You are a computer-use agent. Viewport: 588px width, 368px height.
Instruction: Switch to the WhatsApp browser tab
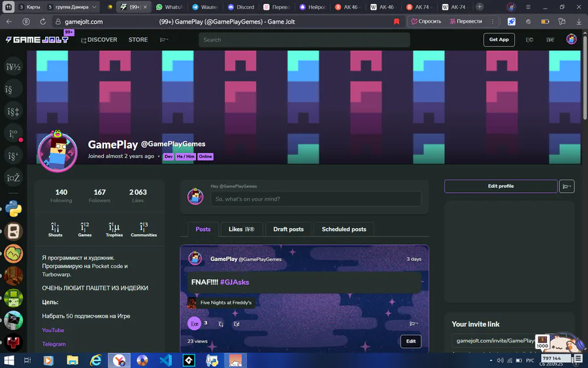pyautogui.click(x=169, y=7)
